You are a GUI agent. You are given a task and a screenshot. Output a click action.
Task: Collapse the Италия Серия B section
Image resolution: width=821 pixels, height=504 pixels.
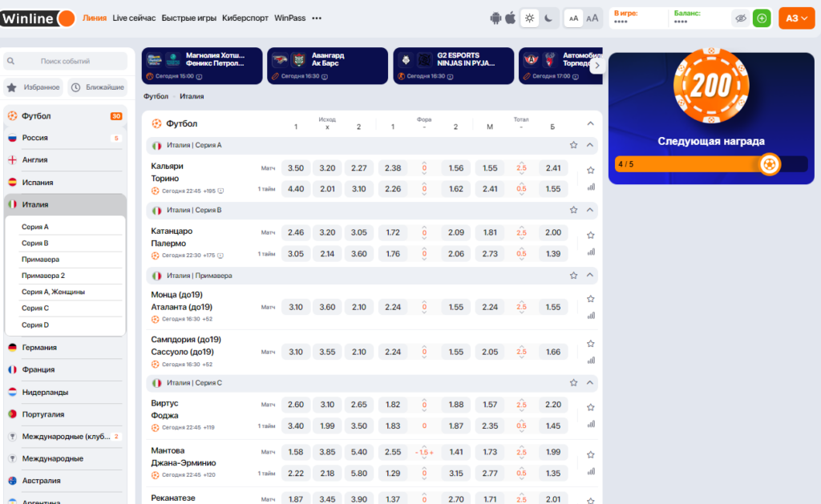coord(590,210)
